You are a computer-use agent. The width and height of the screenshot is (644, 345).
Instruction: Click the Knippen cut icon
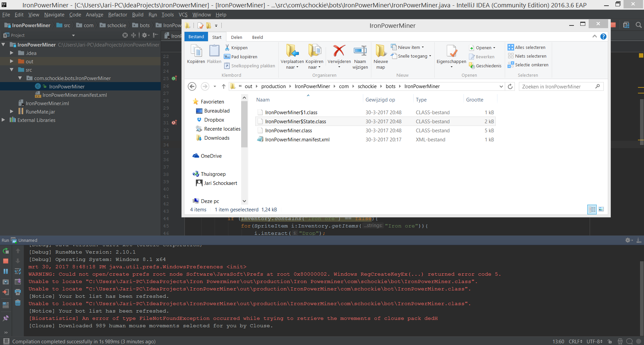pyautogui.click(x=227, y=48)
